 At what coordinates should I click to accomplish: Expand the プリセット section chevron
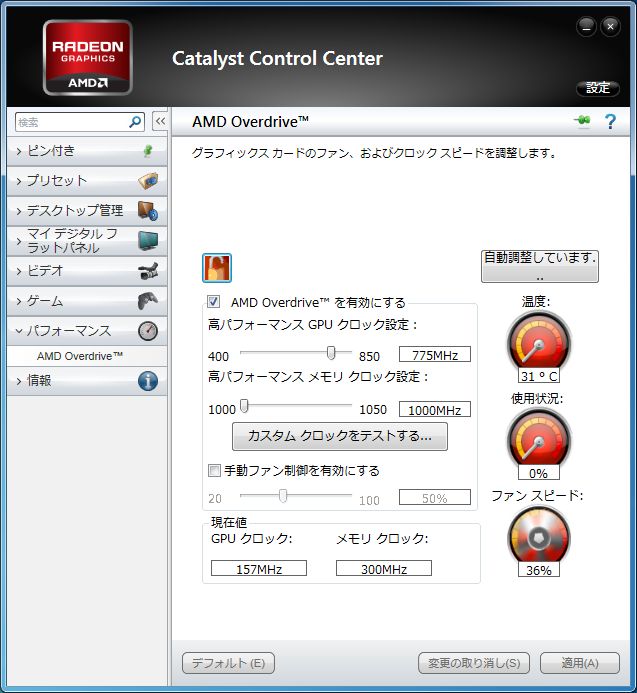(19, 181)
